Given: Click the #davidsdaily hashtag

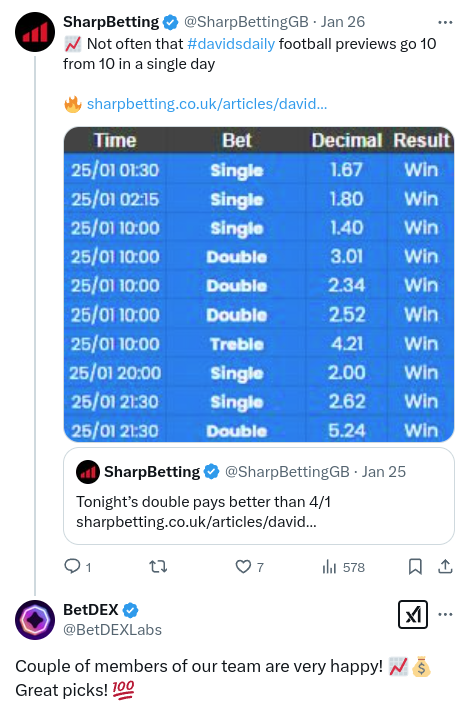Looking at the screenshot, I should click(x=231, y=44).
